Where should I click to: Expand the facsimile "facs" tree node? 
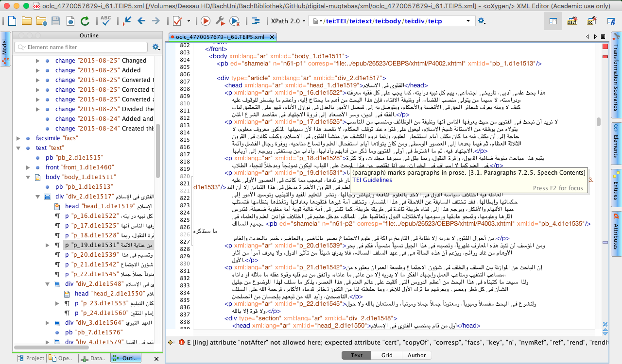[18, 138]
